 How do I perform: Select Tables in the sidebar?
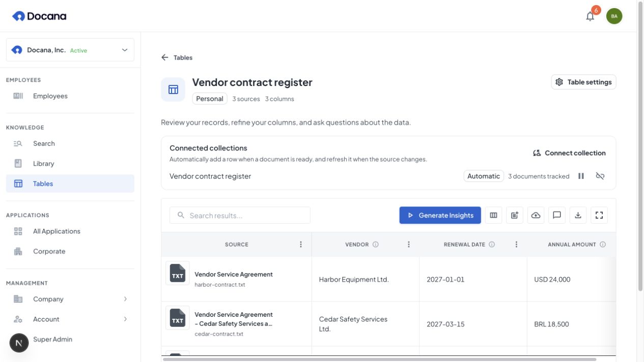click(x=70, y=184)
